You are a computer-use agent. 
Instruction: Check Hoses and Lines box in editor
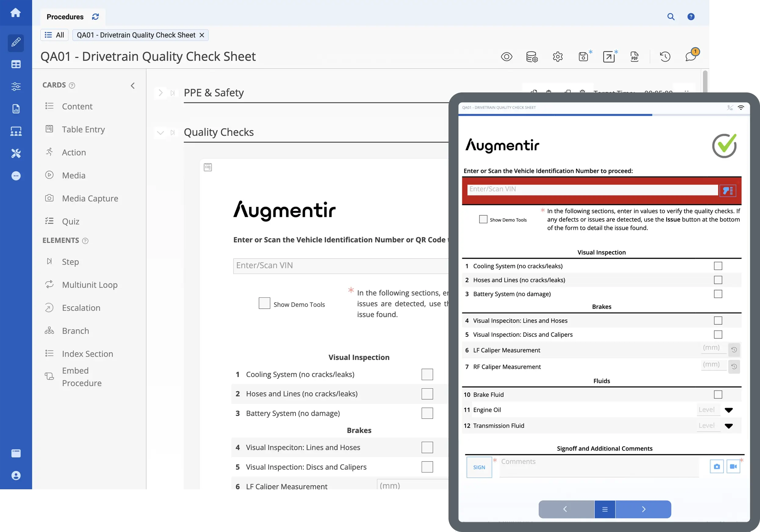tap(427, 394)
